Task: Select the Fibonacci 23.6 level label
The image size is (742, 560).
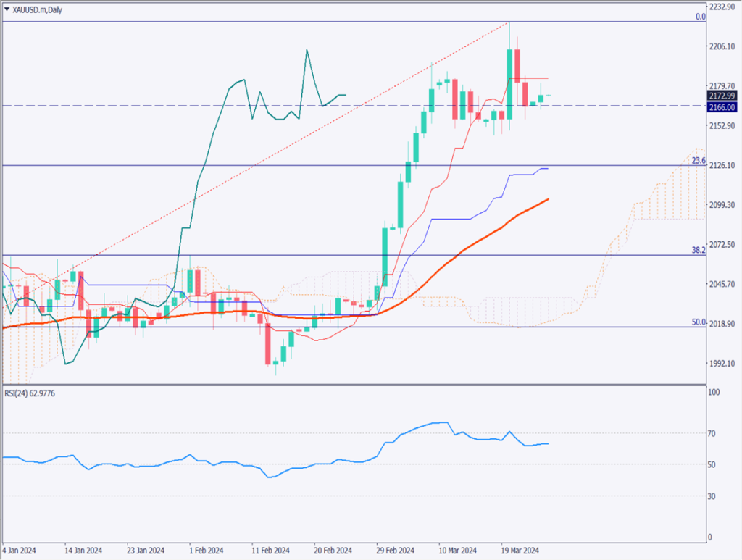Action: click(699, 161)
